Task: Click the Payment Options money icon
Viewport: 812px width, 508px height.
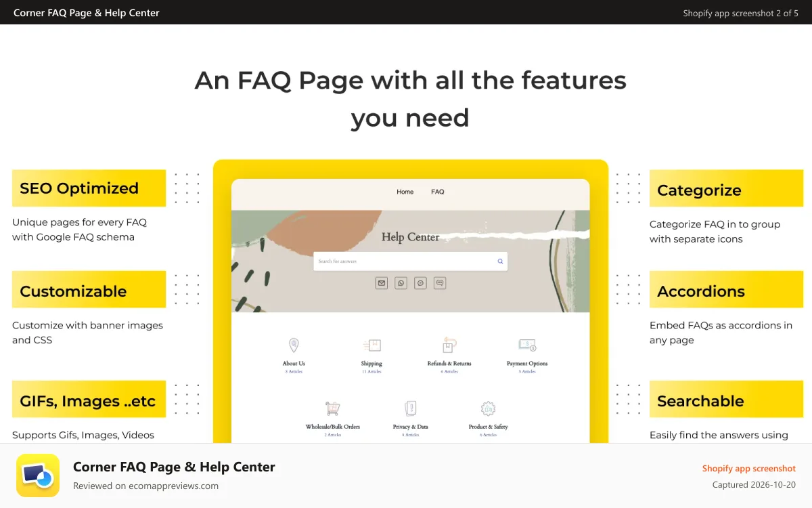Action: click(x=527, y=345)
